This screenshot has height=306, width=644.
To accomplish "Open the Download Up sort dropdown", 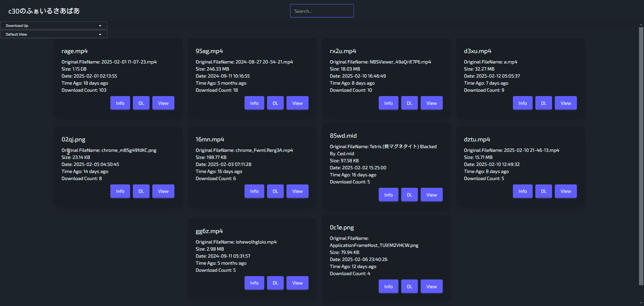I will [x=54, y=26].
